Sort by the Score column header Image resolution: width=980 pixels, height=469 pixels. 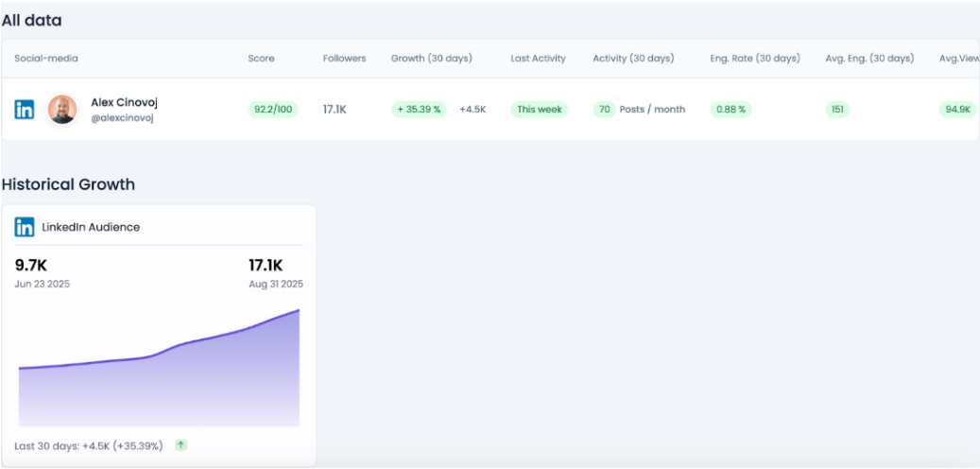[261, 59]
